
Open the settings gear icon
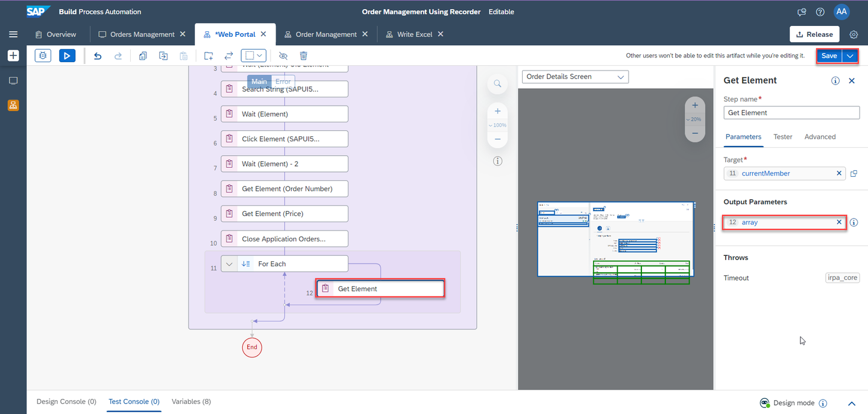854,34
